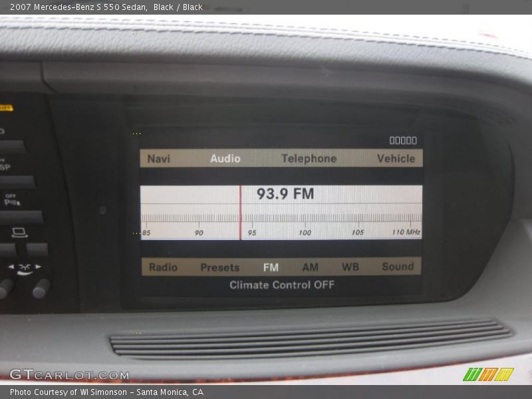Click the red frequency tuner marker

pos(240,213)
